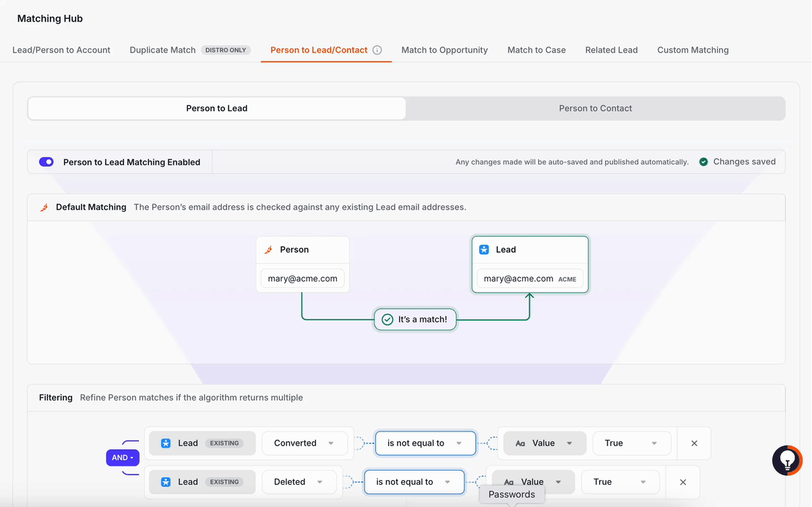This screenshot has height=507, width=812.
Task: Open the True value dropdown in the Converted row
Action: [x=631, y=443]
